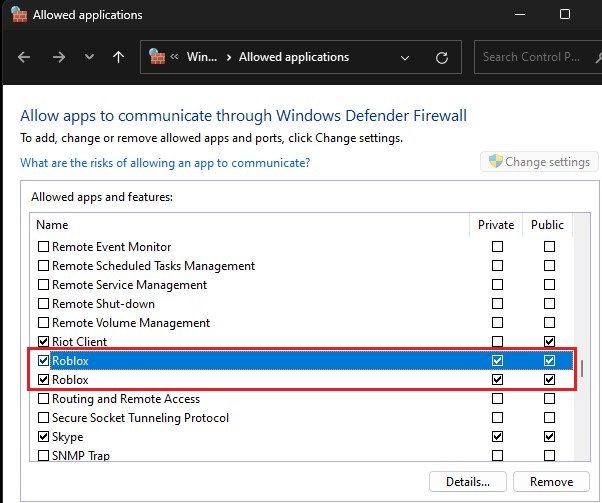Viewport: 602px width, 503px height.
Task: Click the Change settings button
Action: point(539,161)
